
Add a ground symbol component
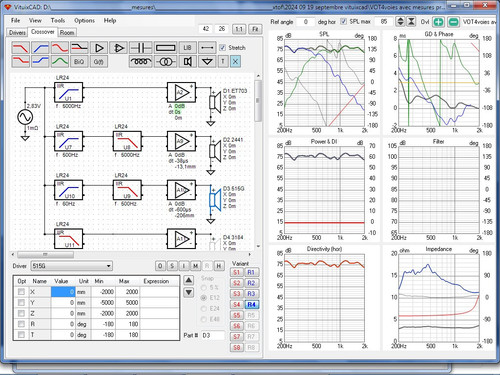pos(207,61)
